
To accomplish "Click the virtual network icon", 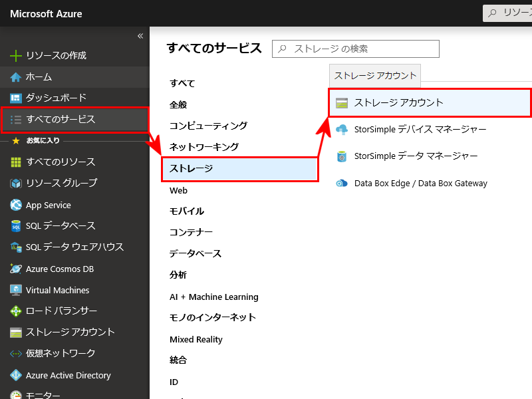I will pyautogui.click(x=15, y=354).
